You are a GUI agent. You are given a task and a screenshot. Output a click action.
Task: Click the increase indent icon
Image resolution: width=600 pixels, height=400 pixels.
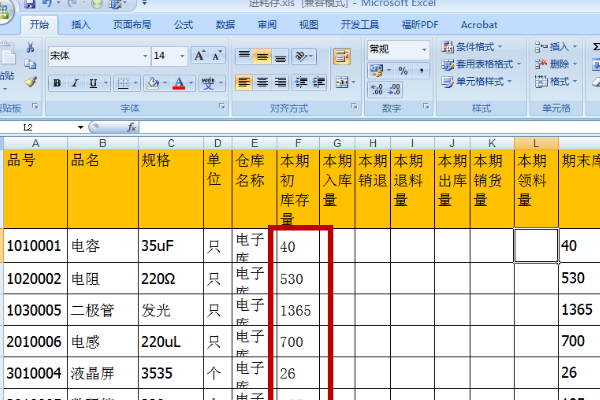(x=318, y=82)
